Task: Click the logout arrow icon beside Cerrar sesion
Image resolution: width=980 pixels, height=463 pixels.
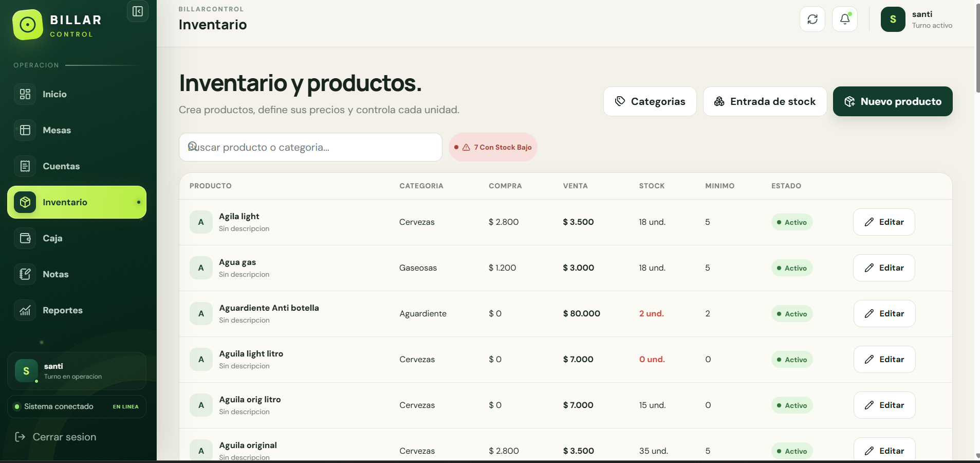Action: 20,437
